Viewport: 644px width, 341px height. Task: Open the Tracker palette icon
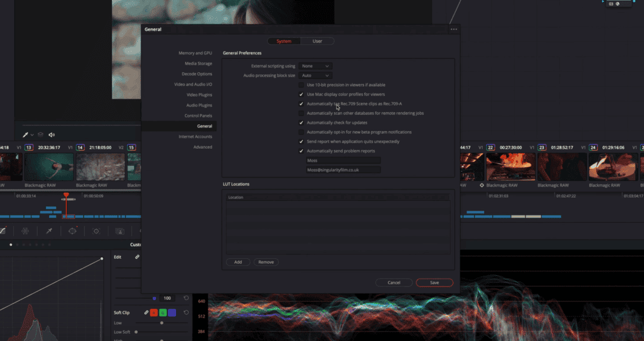[96, 231]
